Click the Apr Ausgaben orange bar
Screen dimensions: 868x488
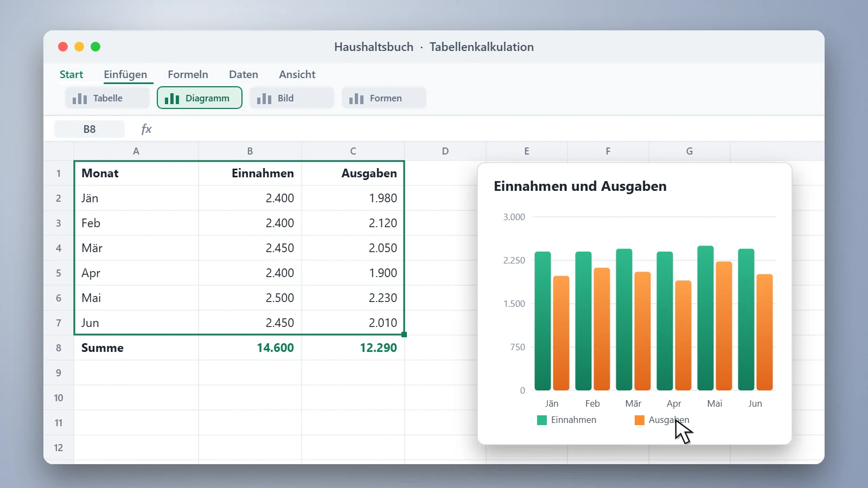click(x=683, y=336)
